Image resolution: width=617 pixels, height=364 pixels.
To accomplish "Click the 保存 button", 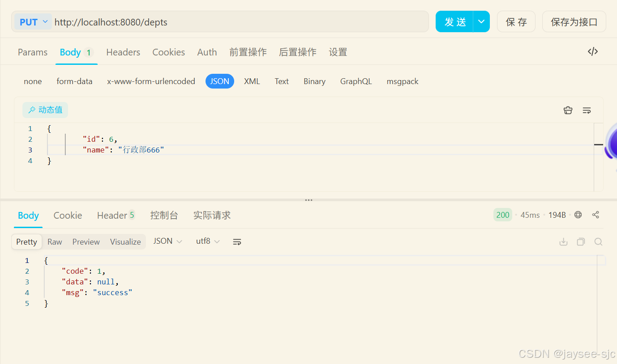I will click(x=516, y=21).
